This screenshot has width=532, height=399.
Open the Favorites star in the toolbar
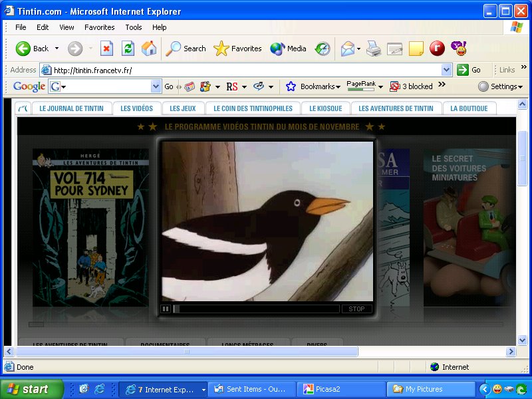click(237, 49)
